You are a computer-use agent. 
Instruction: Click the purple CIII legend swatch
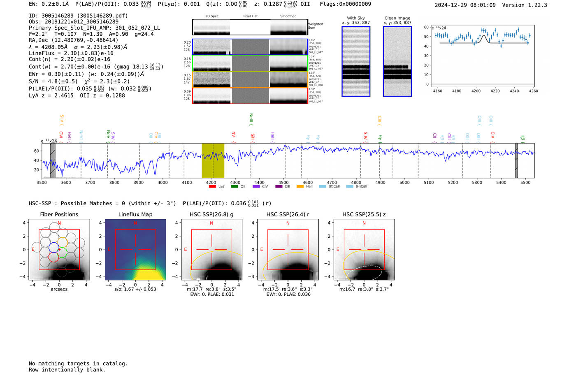click(x=279, y=187)
